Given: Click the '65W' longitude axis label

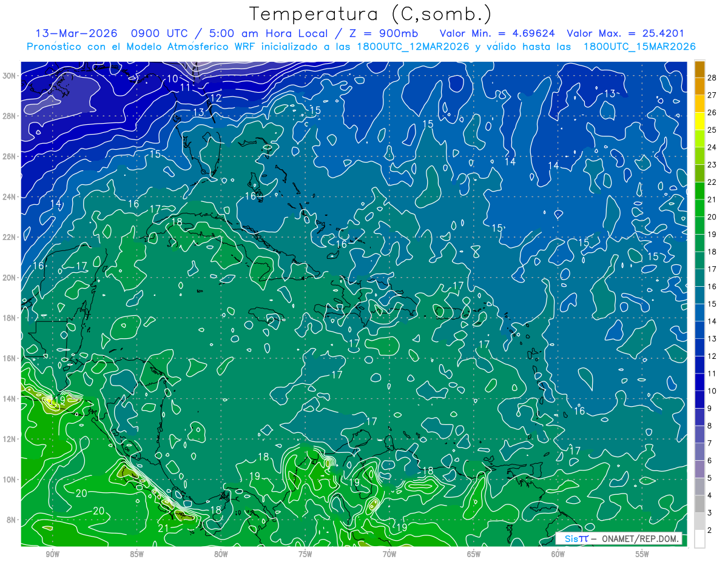Looking at the screenshot, I should [474, 554].
